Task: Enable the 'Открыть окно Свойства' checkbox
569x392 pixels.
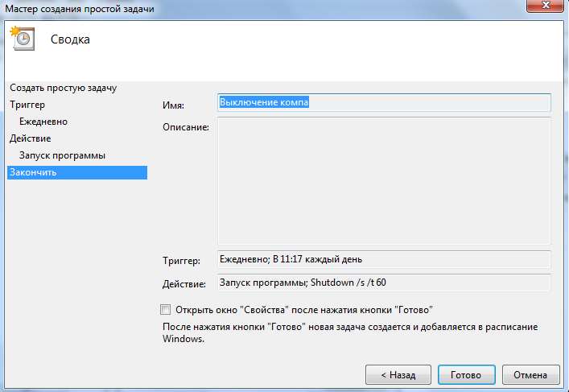Action: 166,309
